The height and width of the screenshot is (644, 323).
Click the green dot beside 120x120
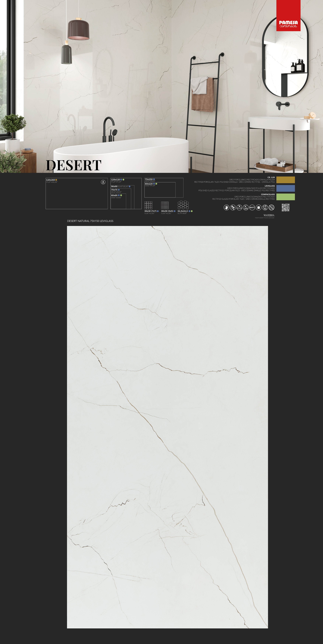coord(123,180)
